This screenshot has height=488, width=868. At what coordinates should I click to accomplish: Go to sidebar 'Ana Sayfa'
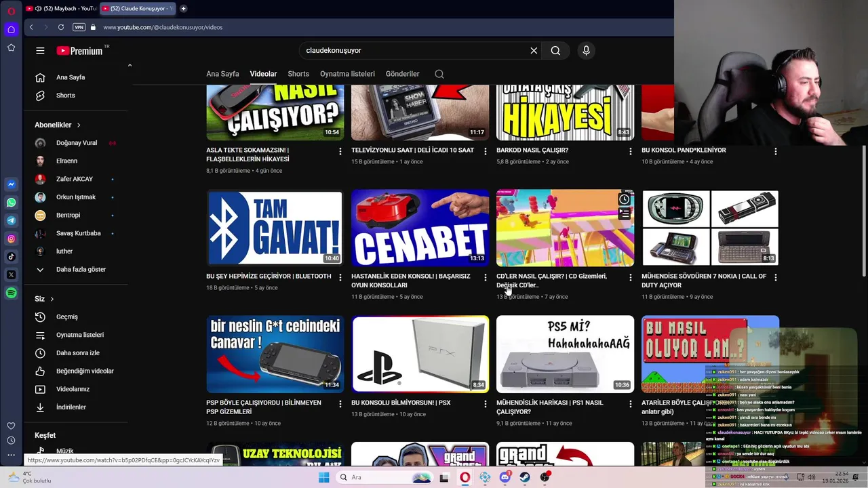pyautogui.click(x=71, y=77)
